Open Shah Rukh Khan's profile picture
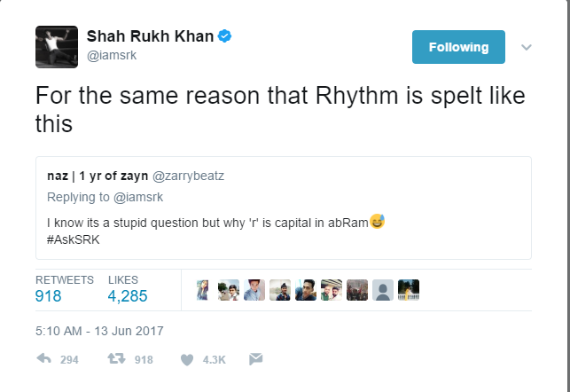The width and height of the screenshot is (570, 392). click(x=56, y=44)
